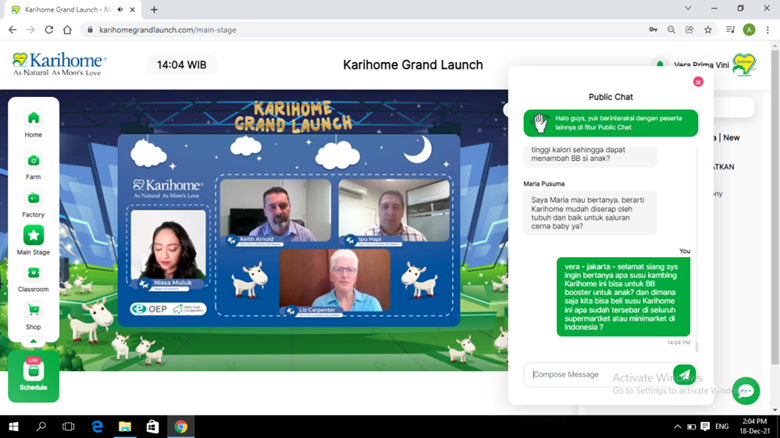780x438 pixels.
Task: Click the Karihome logo in the header
Action: [x=59, y=64]
